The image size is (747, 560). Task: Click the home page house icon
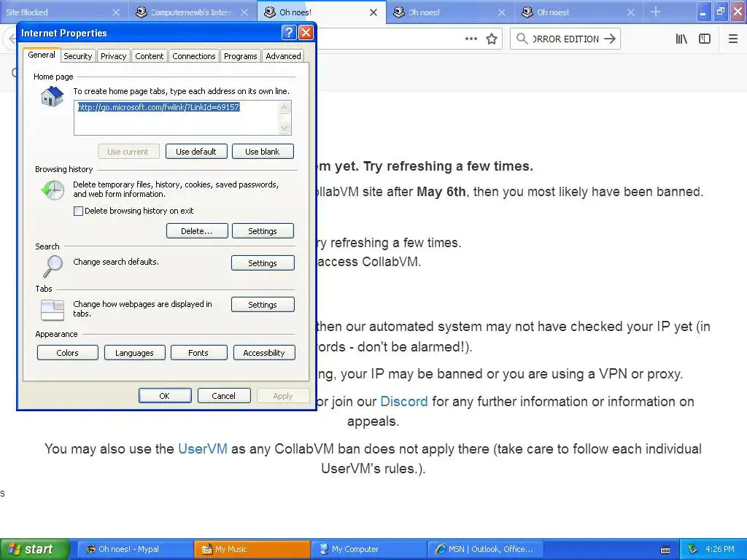[52, 96]
